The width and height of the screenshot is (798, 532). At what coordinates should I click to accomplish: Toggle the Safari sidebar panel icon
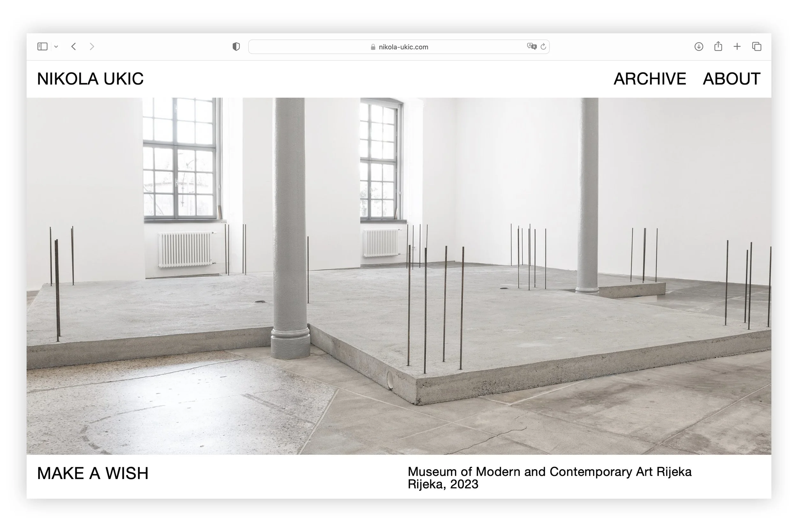pyautogui.click(x=42, y=47)
